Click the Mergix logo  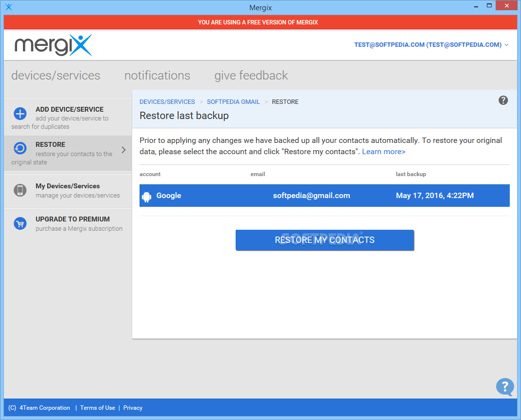click(53, 45)
